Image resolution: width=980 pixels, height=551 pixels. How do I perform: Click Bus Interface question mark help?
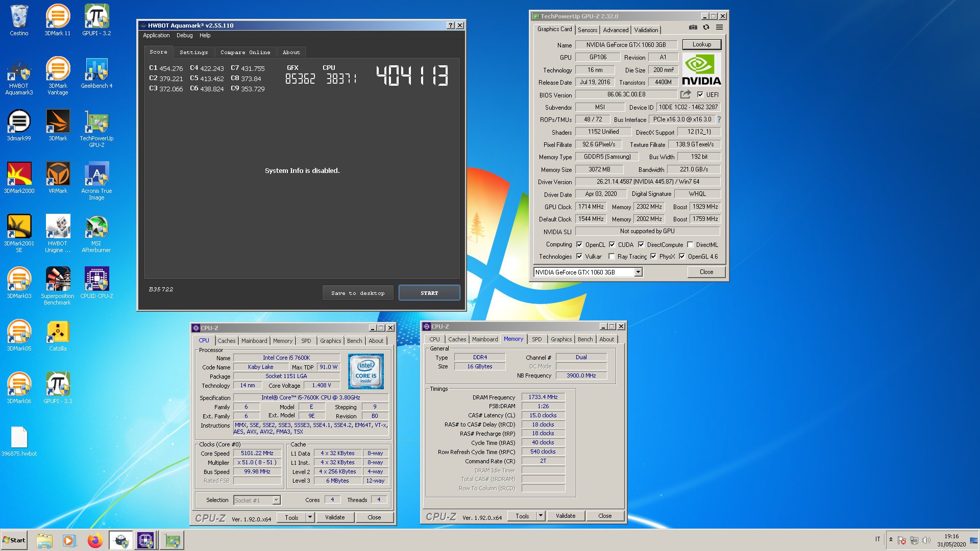coord(719,119)
